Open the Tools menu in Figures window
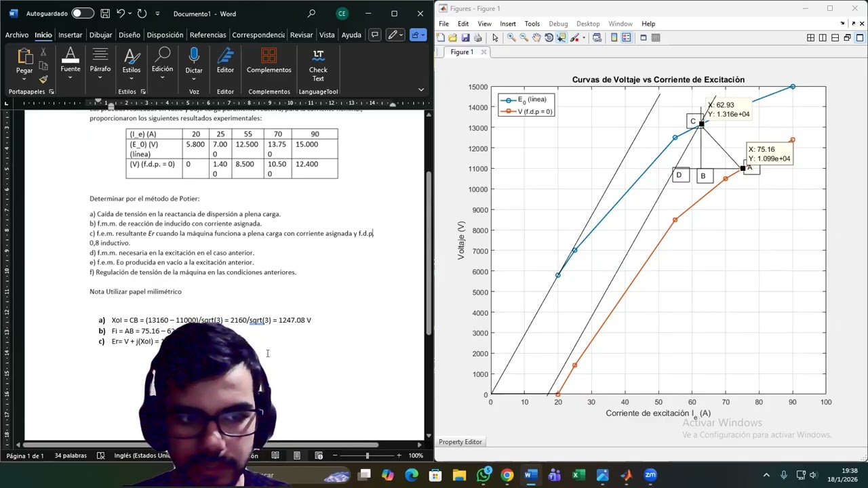Image resolution: width=868 pixels, height=488 pixels. click(532, 24)
